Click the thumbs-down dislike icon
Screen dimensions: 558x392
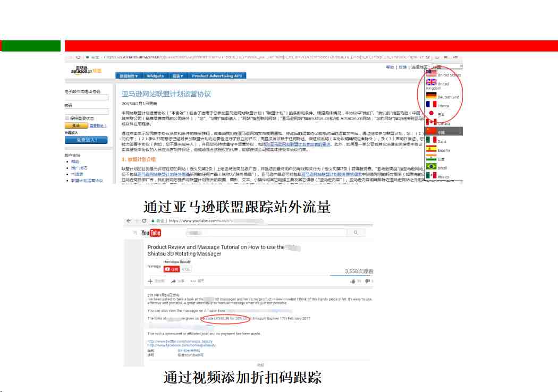[367, 281]
